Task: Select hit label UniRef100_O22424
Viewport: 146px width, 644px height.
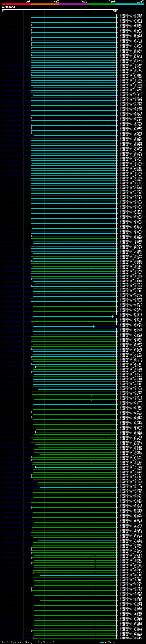Action: (x=131, y=100)
